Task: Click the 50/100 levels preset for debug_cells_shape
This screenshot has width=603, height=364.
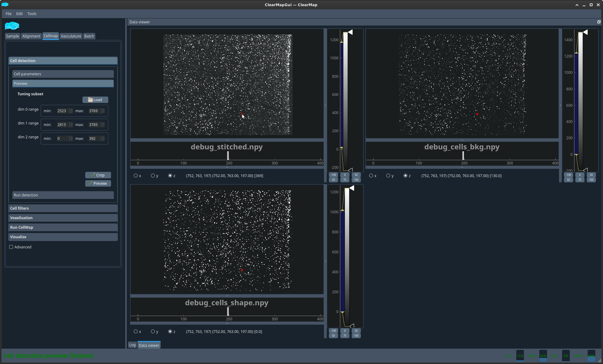Action: (x=356, y=333)
